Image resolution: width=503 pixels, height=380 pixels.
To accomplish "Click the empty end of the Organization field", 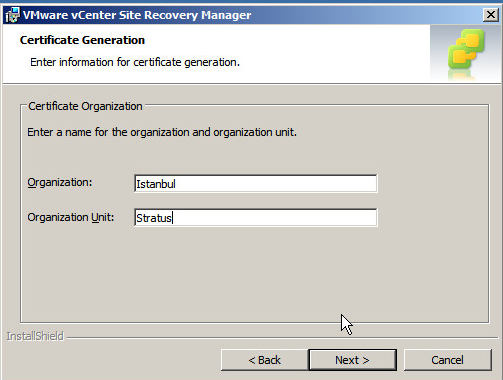I will 277,184.
